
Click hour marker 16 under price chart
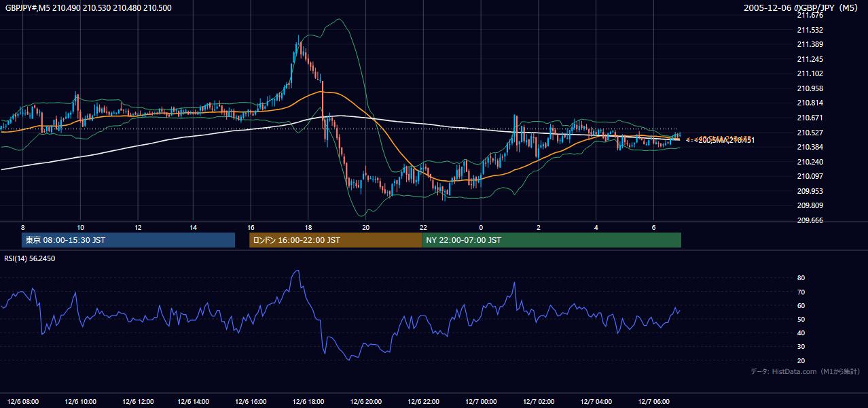[251, 228]
